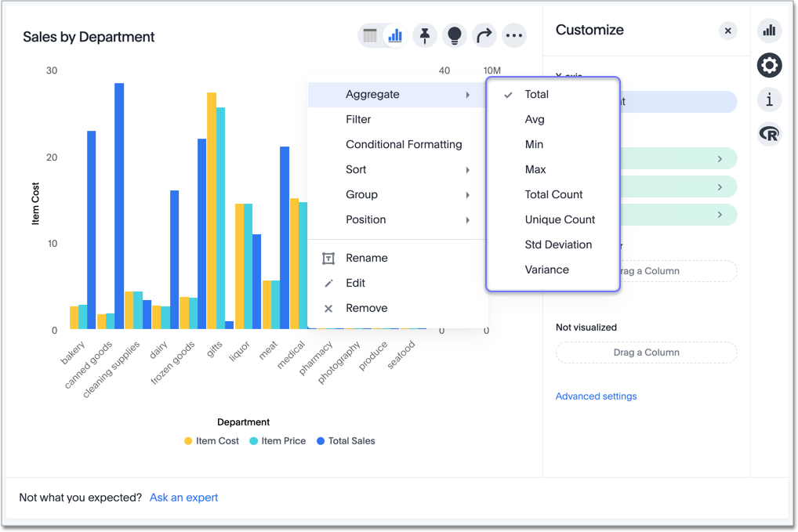Open Conditional Formatting from the context menu
798x532 pixels.
coord(404,144)
